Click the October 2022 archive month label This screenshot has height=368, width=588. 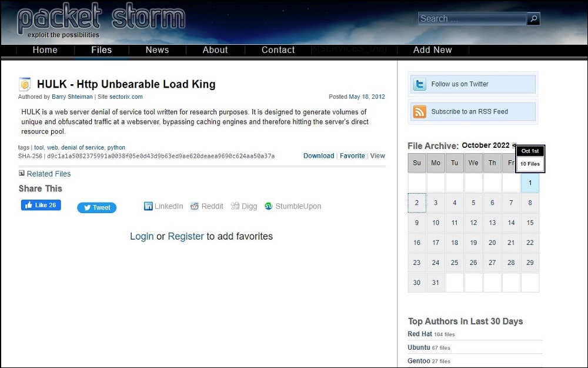[x=486, y=145]
